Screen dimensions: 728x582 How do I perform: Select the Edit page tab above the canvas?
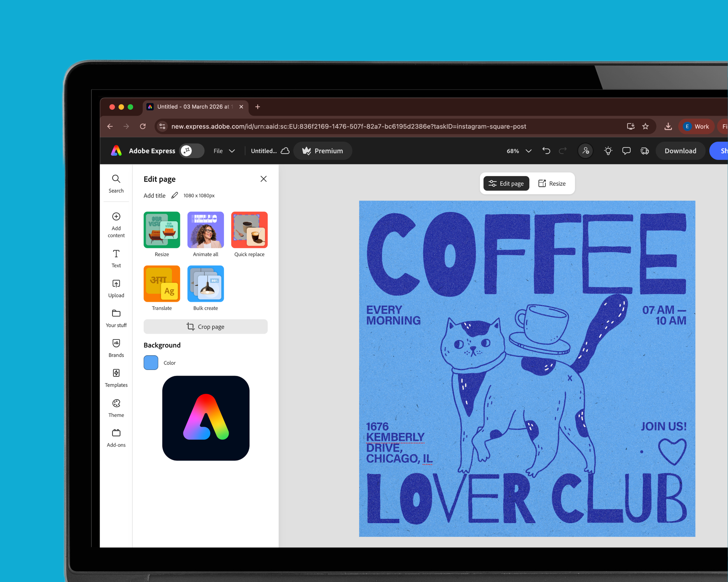[x=506, y=183]
